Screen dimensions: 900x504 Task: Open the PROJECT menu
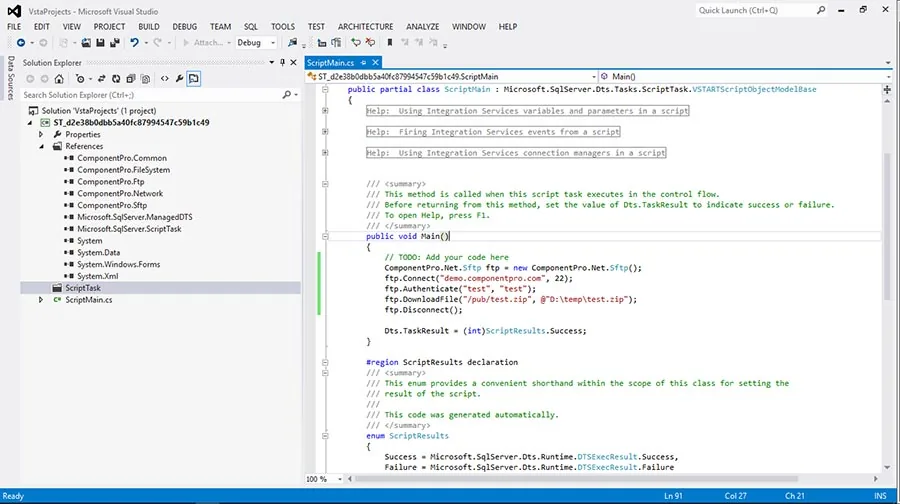click(109, 26)
